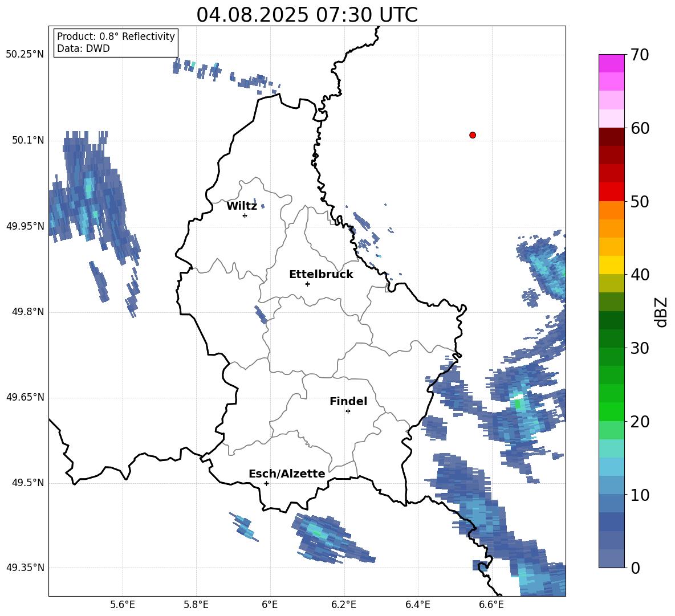Click the Data: DWD text

[x=83, y=48]
